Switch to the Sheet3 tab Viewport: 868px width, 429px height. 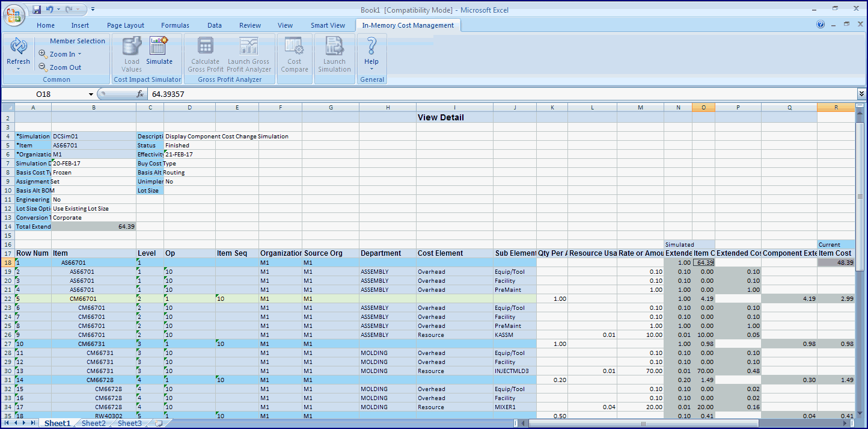130,424
